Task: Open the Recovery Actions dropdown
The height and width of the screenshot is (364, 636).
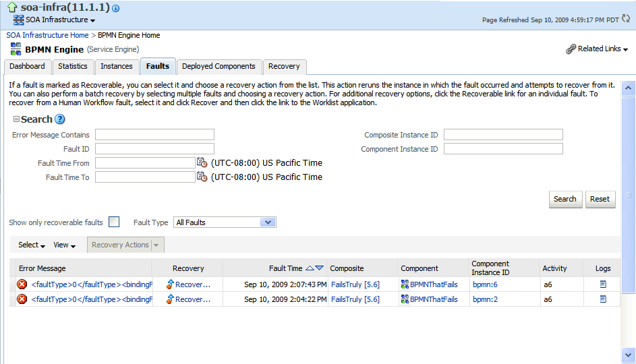Action: (x=125, y=245)
